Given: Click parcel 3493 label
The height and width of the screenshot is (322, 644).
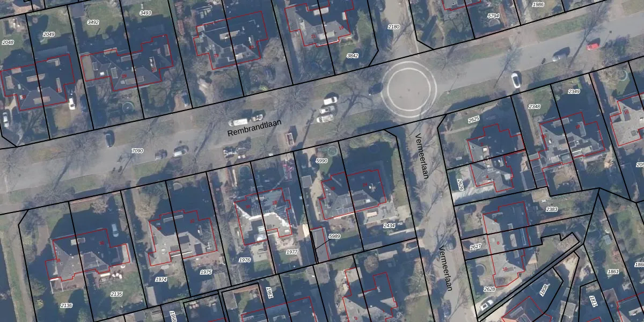Looking at the screenshot, I should tap(145, 13).
